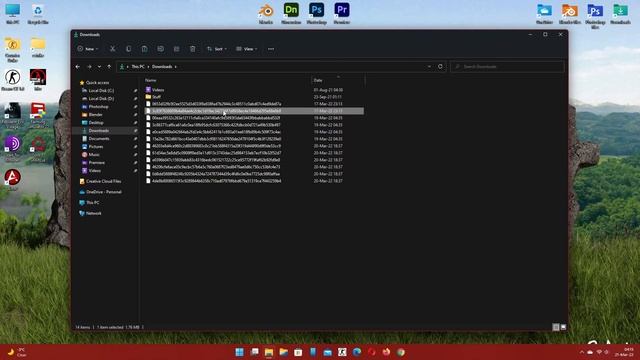Open Microsoft Edge from taskbar
The width and height of the screenshot is (640, 360).
click(x=357, y=352)
